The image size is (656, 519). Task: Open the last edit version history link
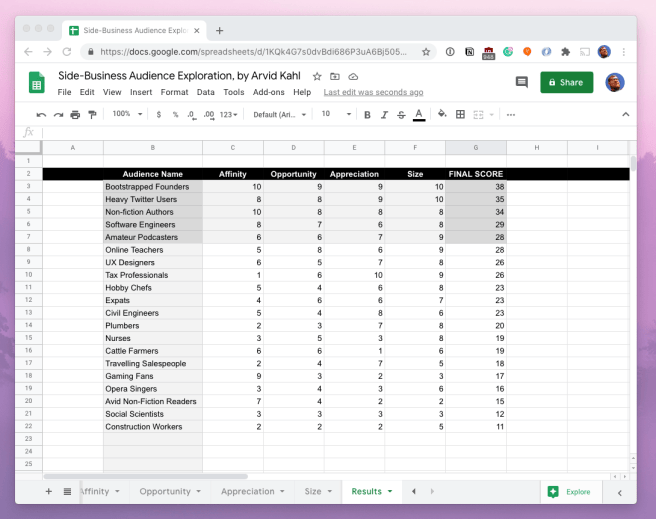point(373,92)
